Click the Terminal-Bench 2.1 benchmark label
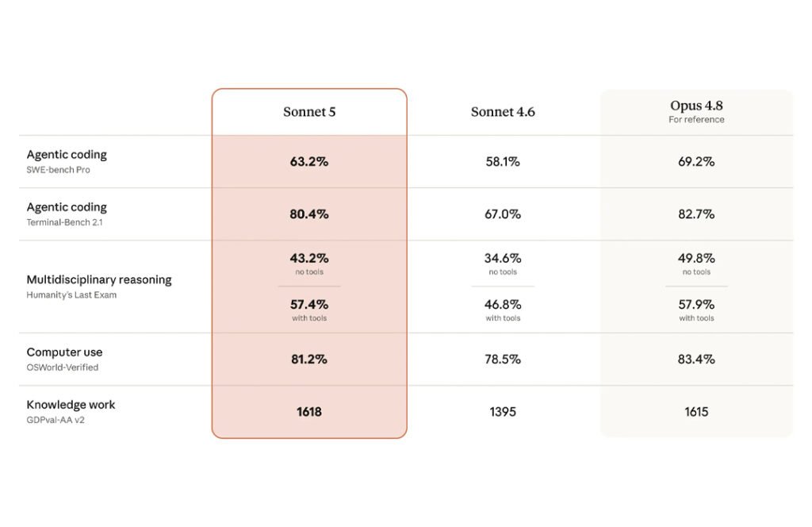The height and width of the screenshot is (527, 812). pyautogui.click(x=65, y=222)
